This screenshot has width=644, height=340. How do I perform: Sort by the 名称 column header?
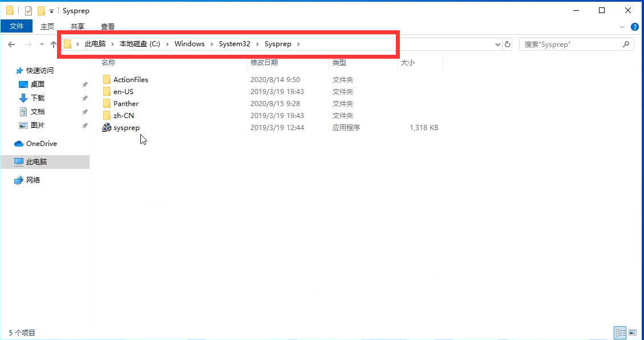click(108, 62)
